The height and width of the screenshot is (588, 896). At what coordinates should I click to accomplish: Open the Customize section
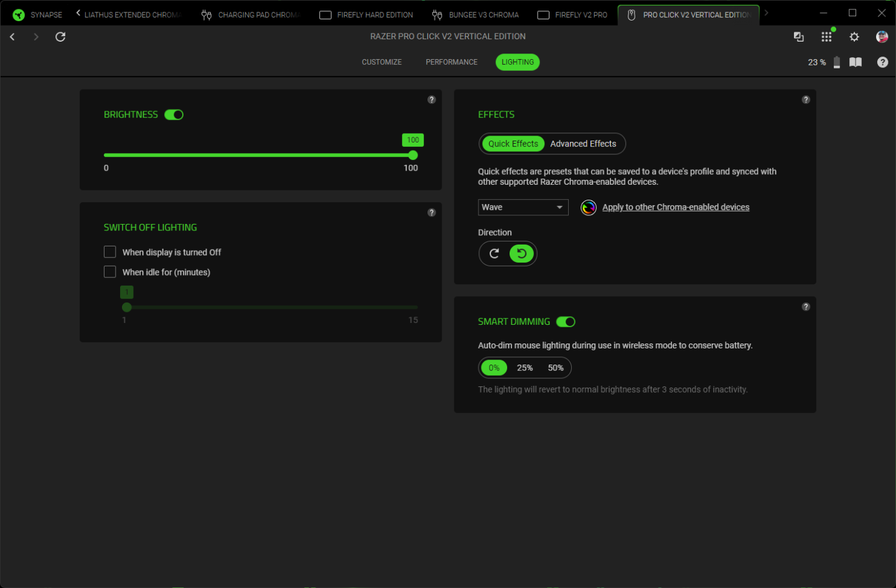[x=381, y=62]
